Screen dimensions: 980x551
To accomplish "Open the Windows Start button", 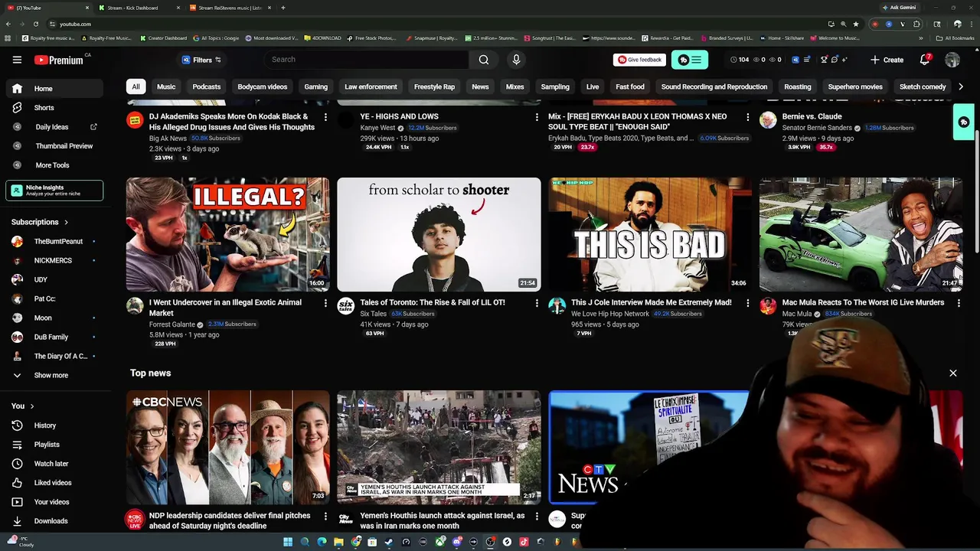I will [288, 542].
